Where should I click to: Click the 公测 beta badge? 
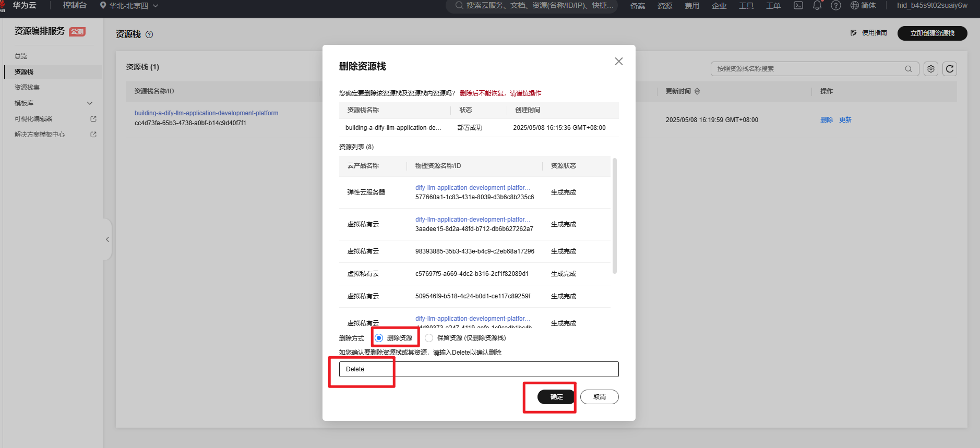pos(77,32)
